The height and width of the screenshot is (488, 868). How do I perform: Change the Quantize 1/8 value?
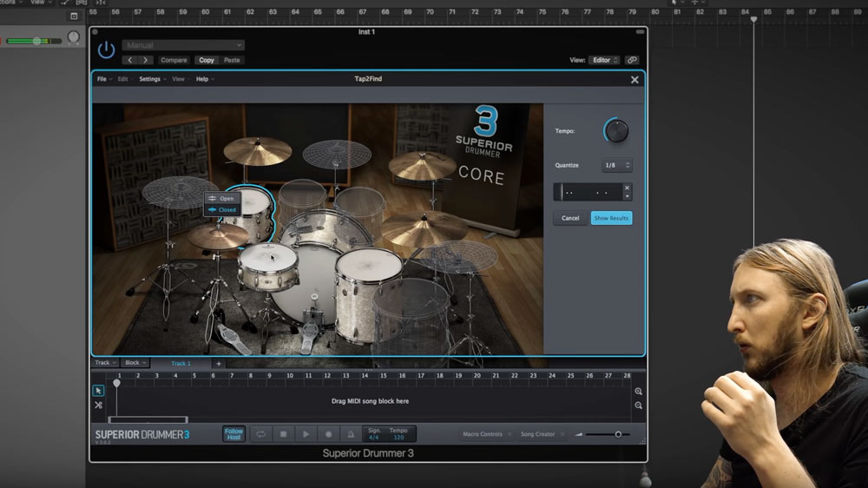(x=616, y=165)
